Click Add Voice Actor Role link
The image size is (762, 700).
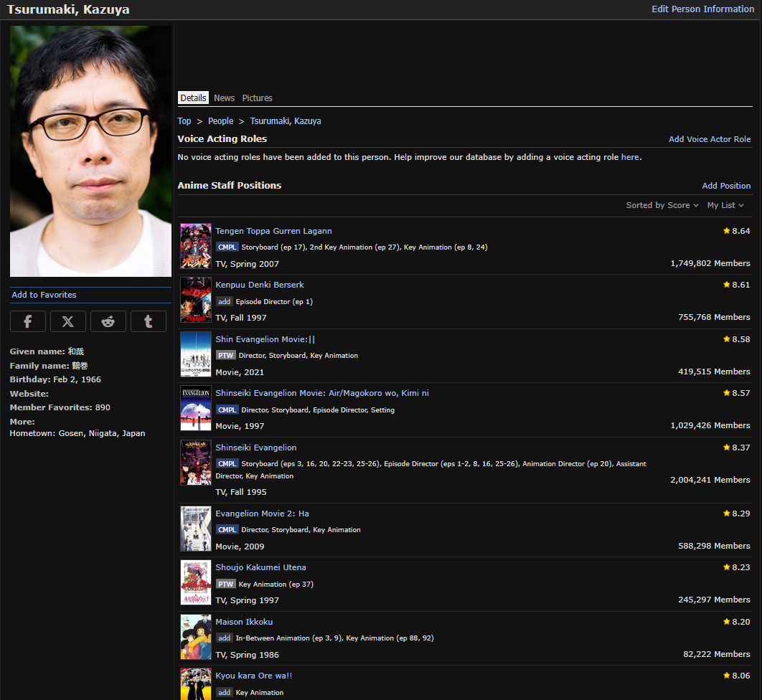point(710,139)
